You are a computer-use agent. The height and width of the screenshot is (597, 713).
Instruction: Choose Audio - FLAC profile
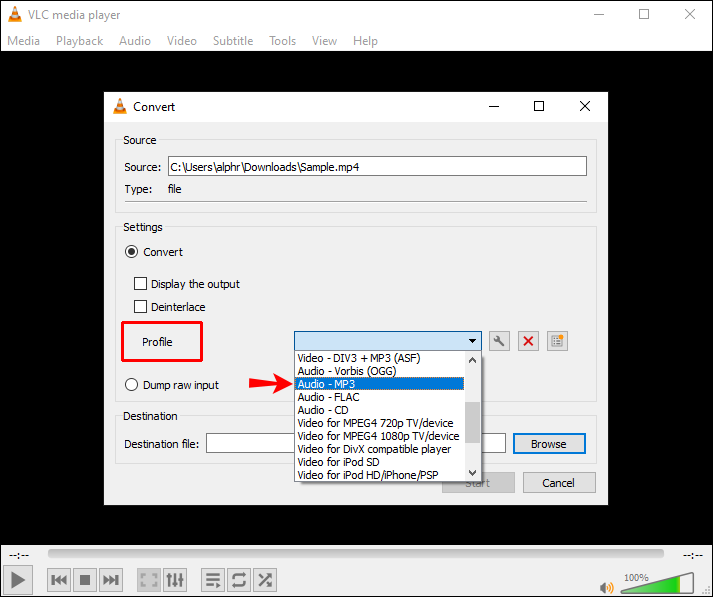(x=380, y=397)
